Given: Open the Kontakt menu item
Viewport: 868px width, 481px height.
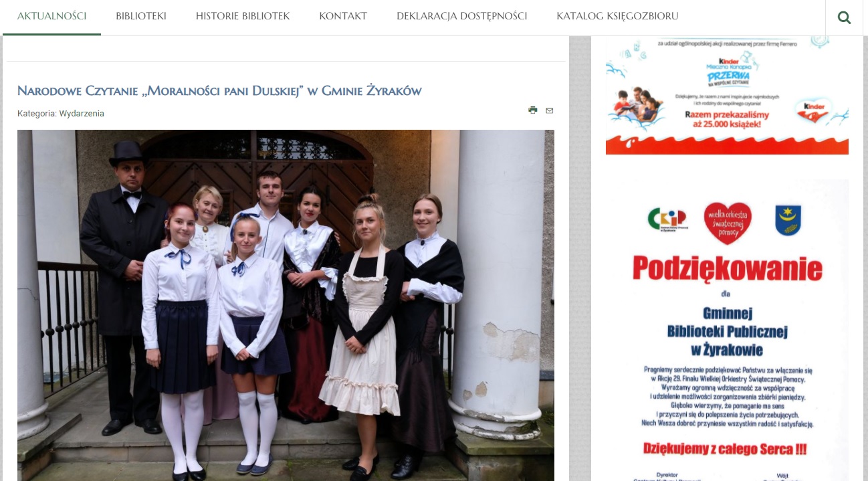Looking at the screenshot, I should (x=343, y=16).
